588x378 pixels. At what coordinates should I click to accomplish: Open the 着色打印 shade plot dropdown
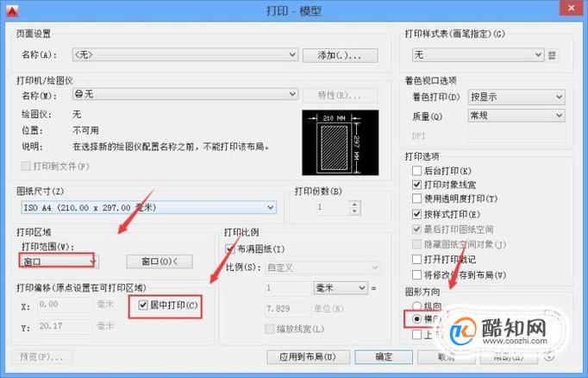[x=516, y=97]
